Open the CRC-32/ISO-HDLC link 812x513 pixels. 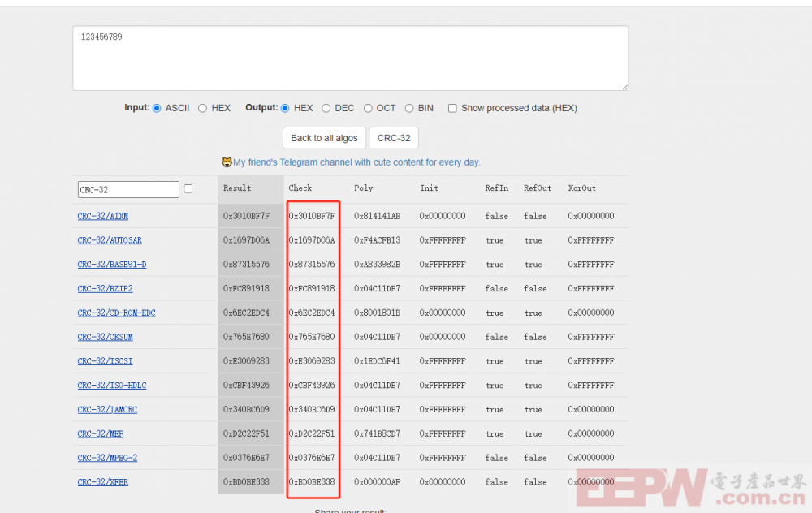pyautogui.click(x=112, y=385)
